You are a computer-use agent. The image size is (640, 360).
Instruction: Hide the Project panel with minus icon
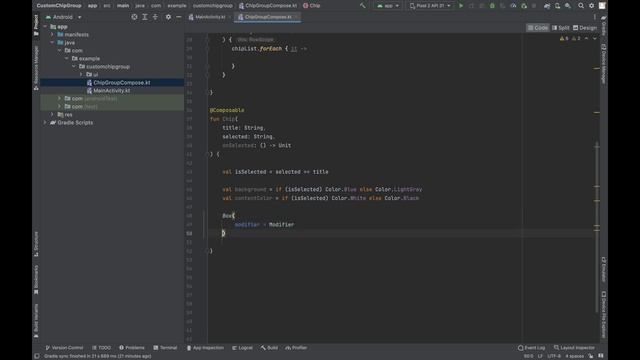(x=178, y=17)
